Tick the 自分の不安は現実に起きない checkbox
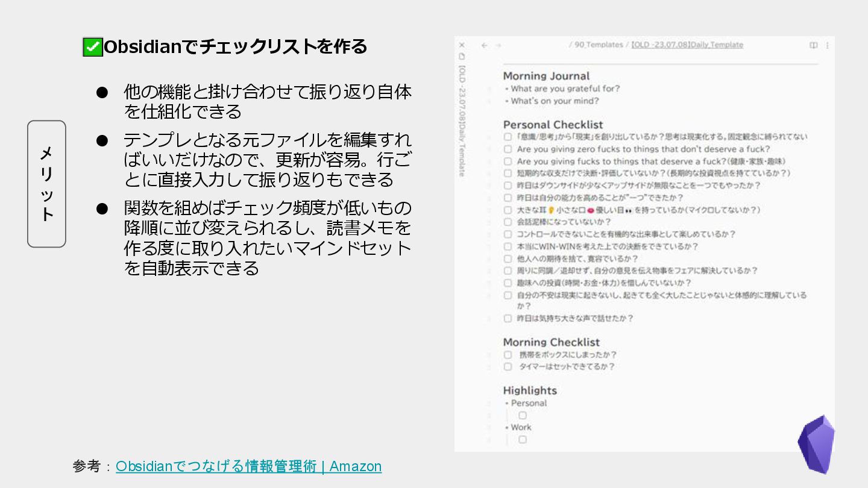Image resolution: width=868 pixels, height=488 pixels. point(508,295)
